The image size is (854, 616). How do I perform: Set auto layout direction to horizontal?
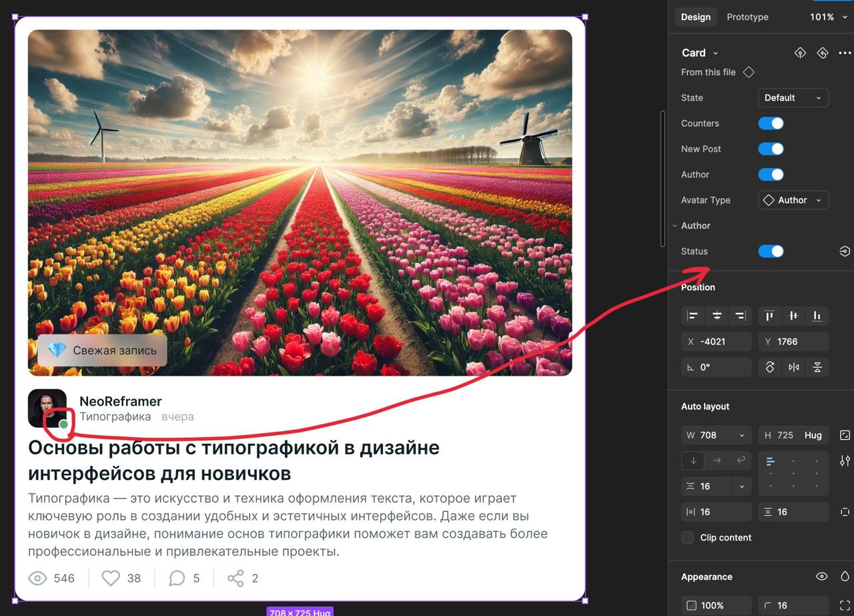[717, 460]
